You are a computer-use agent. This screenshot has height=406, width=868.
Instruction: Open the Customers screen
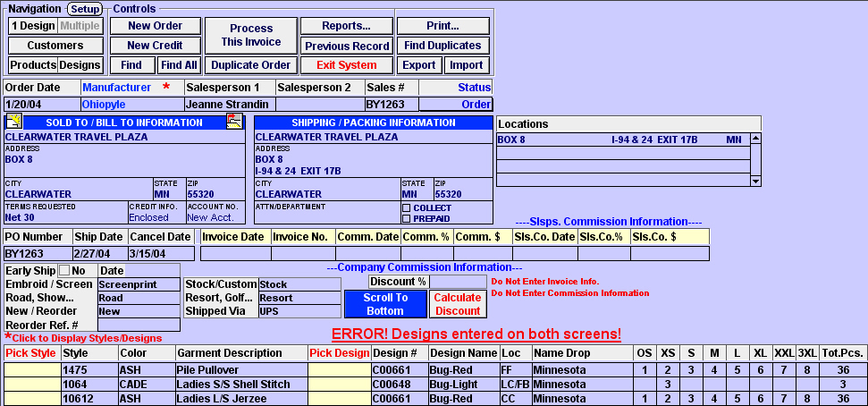point(55,46)
